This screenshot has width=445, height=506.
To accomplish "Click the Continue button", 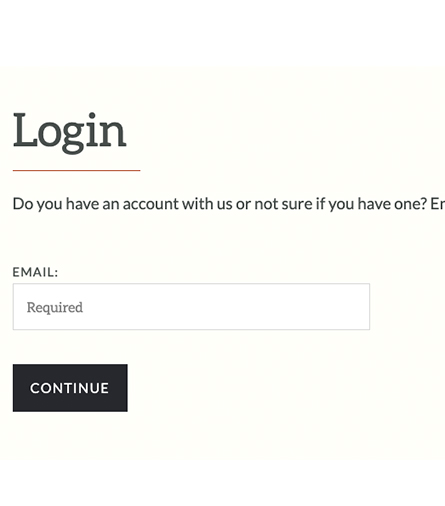I will [70, 388].
